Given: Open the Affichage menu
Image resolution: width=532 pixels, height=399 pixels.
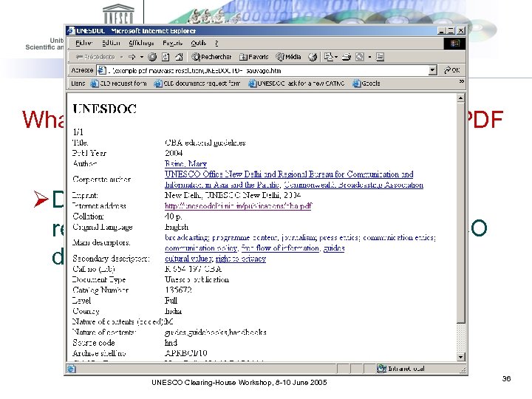Looking at the screenshot, I should pos(141,43).
